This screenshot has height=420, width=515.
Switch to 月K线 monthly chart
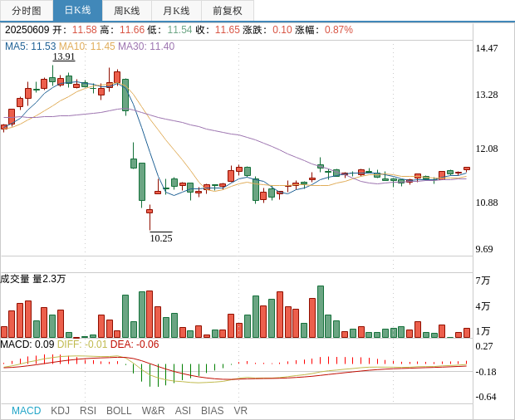point(176,11)
